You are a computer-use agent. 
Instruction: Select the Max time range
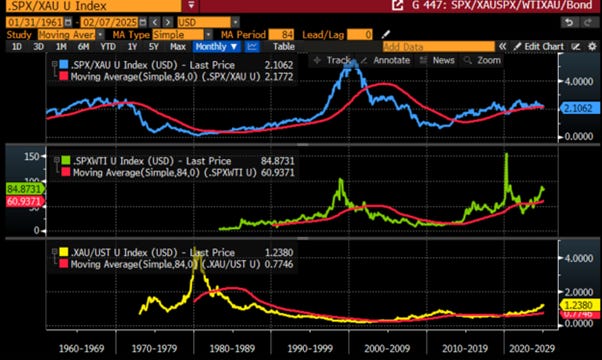pyautogui.click(x=178, y=46)
